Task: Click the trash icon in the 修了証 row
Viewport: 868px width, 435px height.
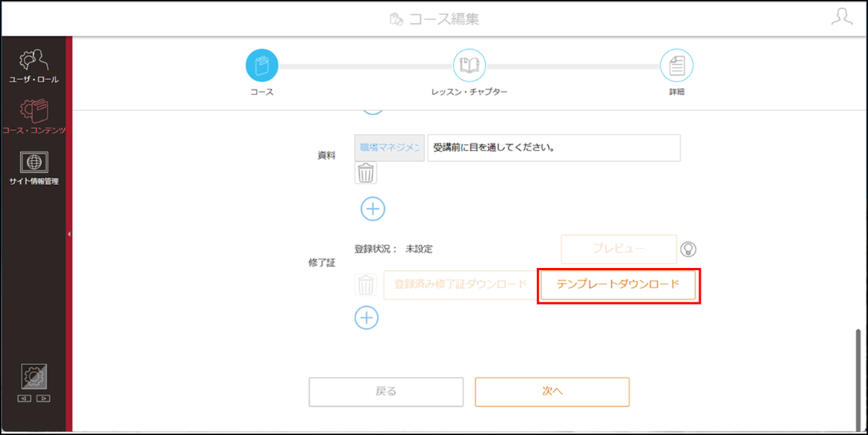Action: (x=366, y=284)
